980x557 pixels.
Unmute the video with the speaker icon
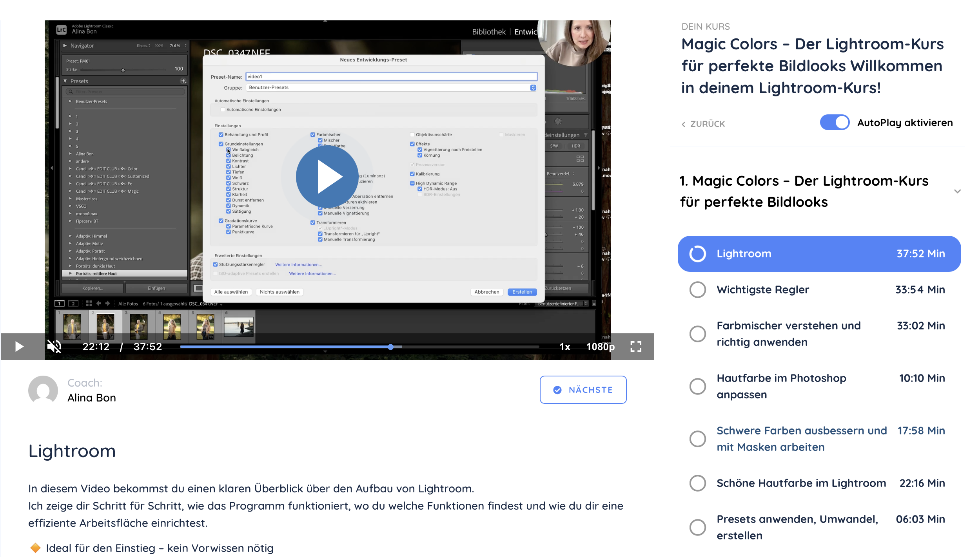coord(54,347)
